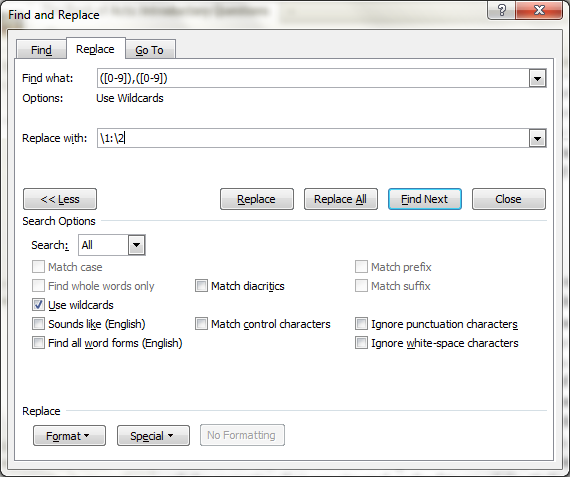The image size is (570, 477).
Task: Switch to the Find tab
Action: pyautogui.click(x=41, y=50)
